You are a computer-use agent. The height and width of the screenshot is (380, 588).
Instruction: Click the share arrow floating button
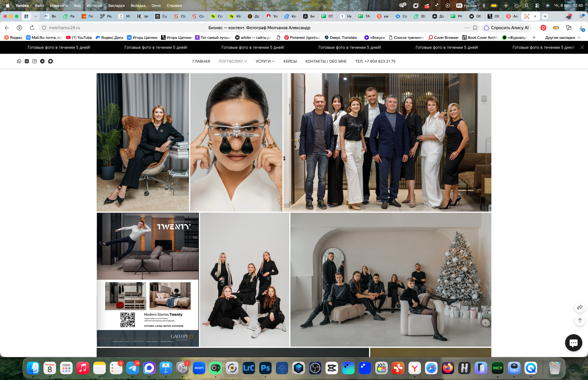click(x=580, y=307)
